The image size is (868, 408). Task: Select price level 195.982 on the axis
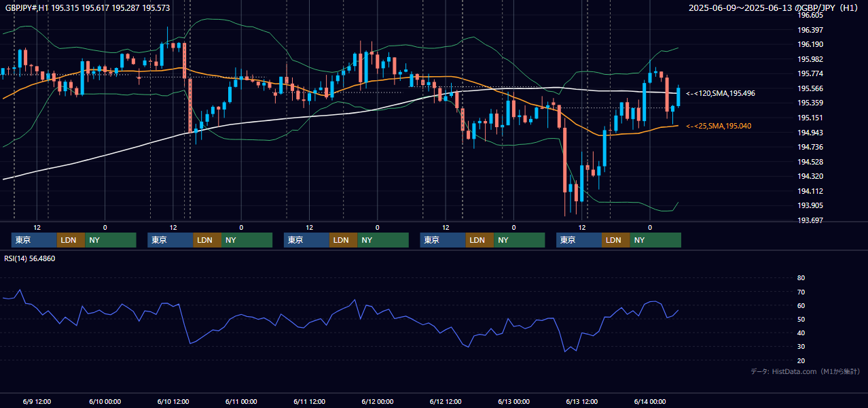[x=810, y=59]
